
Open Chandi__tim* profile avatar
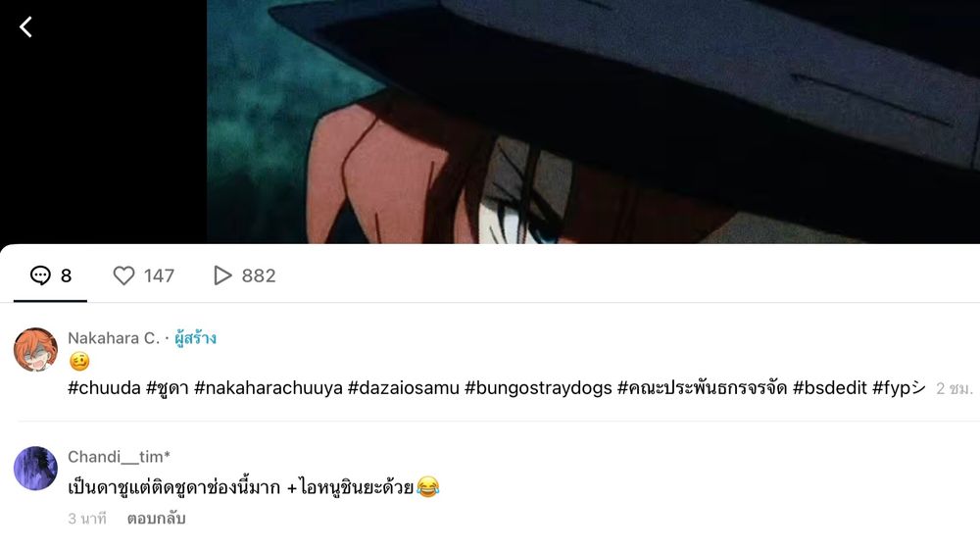point(35,468)
